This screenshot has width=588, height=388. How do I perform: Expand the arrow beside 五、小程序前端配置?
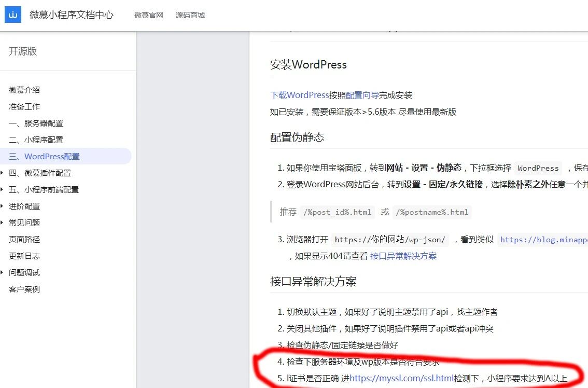tap(2, 189)
